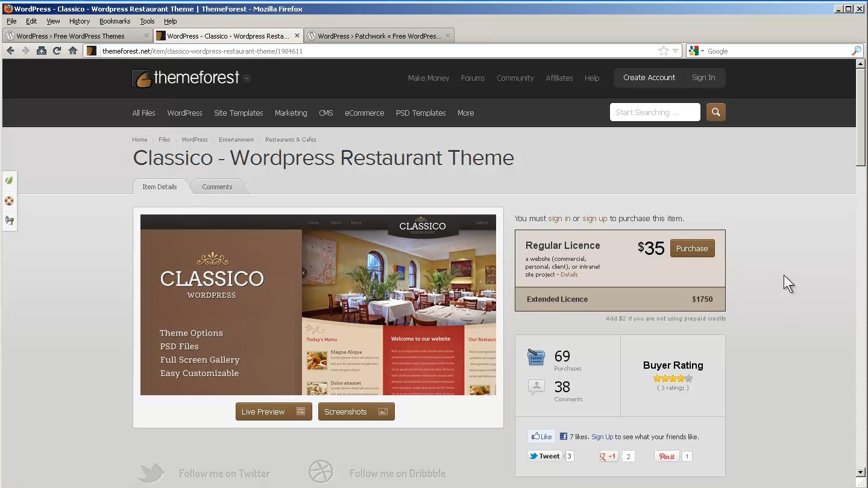Open the Forums link
The image size is (868, 488).
(x=473, y=78)
